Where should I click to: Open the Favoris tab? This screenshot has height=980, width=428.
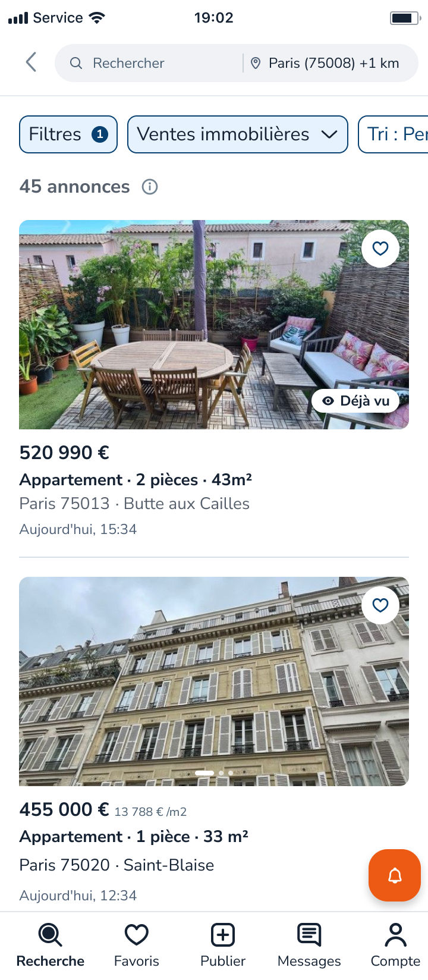[137, 946]
